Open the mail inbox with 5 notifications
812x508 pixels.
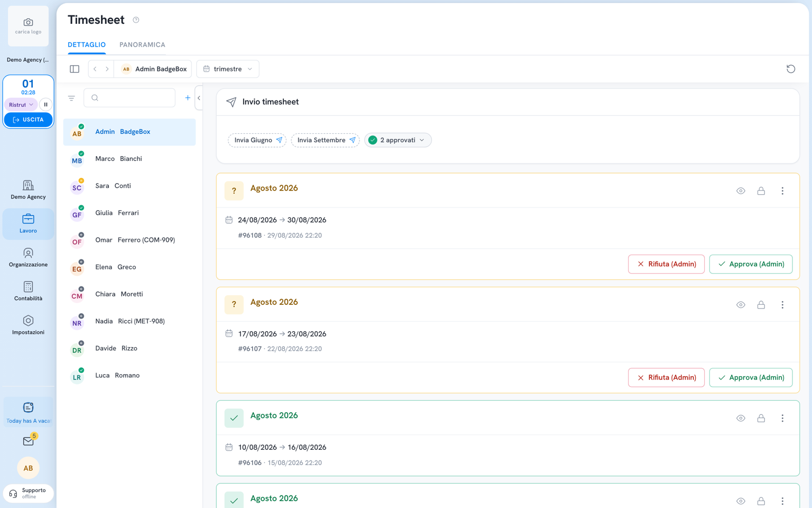(x=29, y=441)
